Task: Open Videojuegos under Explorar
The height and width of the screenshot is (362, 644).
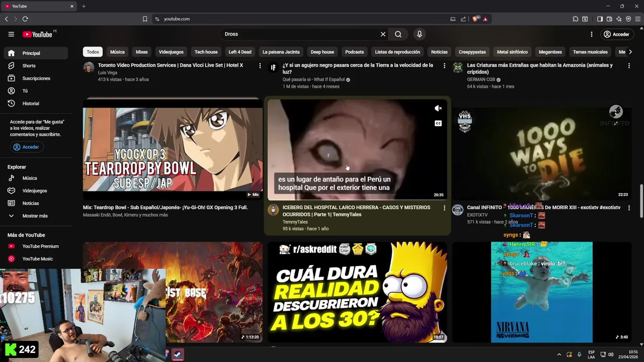Action: tap(35, 191)
